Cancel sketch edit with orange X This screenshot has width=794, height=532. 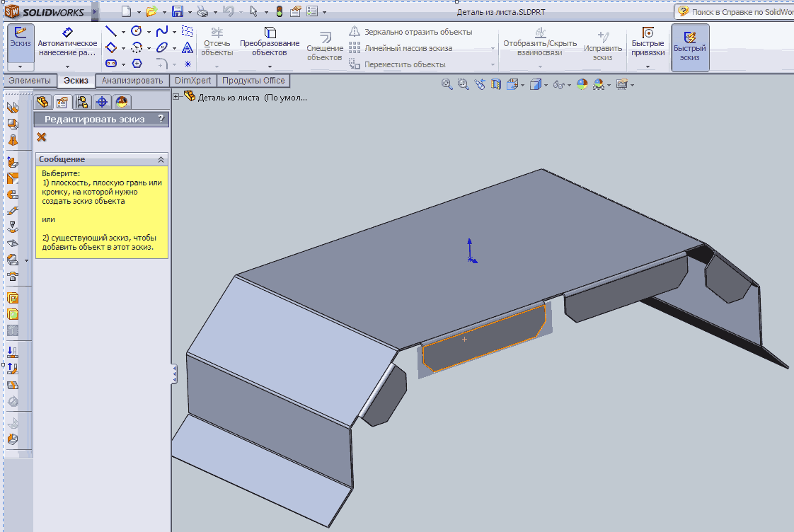[x=42, y=137]
